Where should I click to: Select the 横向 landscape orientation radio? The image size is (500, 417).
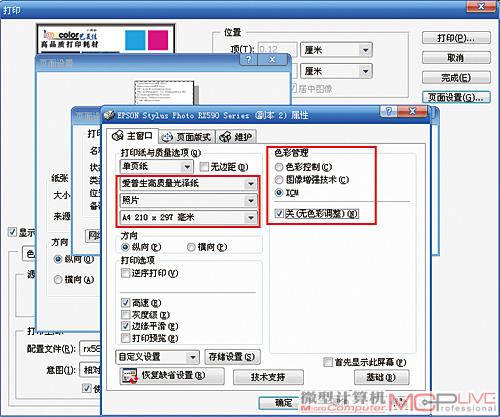pyautogui.click(x=191, y=247)
